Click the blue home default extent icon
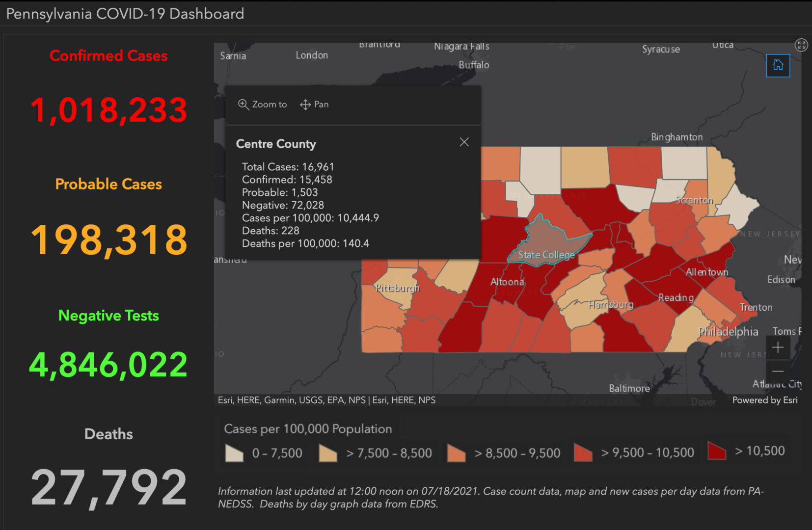 pos(778,65)
